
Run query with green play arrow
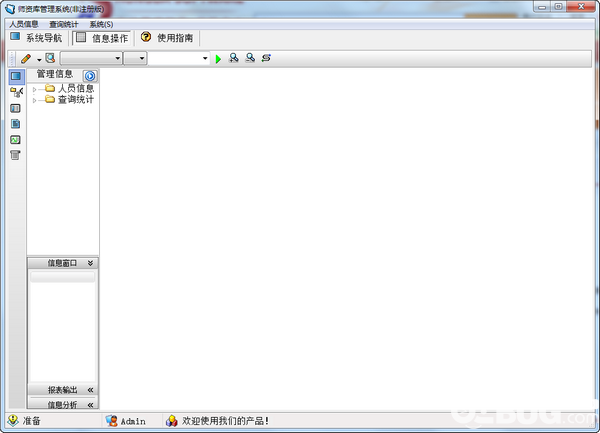click(218, 59)
